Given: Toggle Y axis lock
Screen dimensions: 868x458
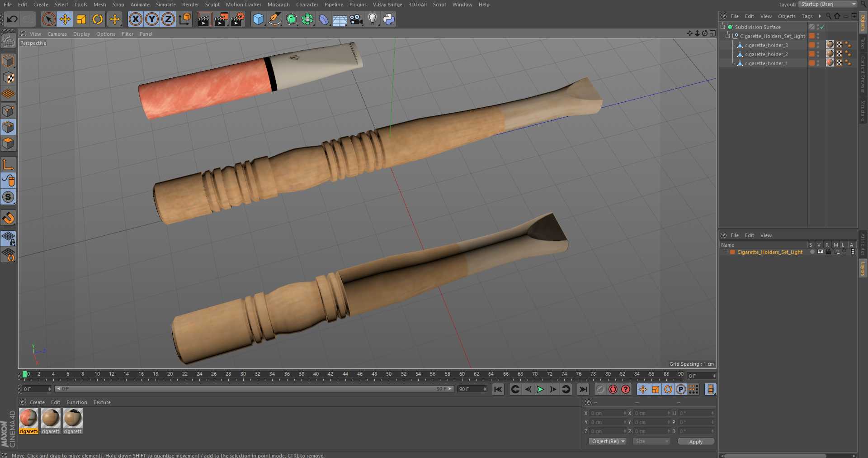Looking at the screenshot, I should (152, 19).
